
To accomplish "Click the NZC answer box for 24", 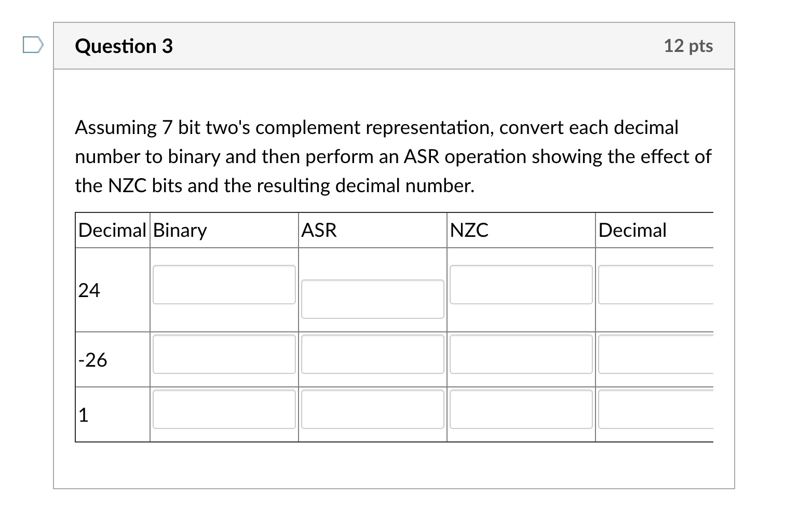I will [521, 285].
